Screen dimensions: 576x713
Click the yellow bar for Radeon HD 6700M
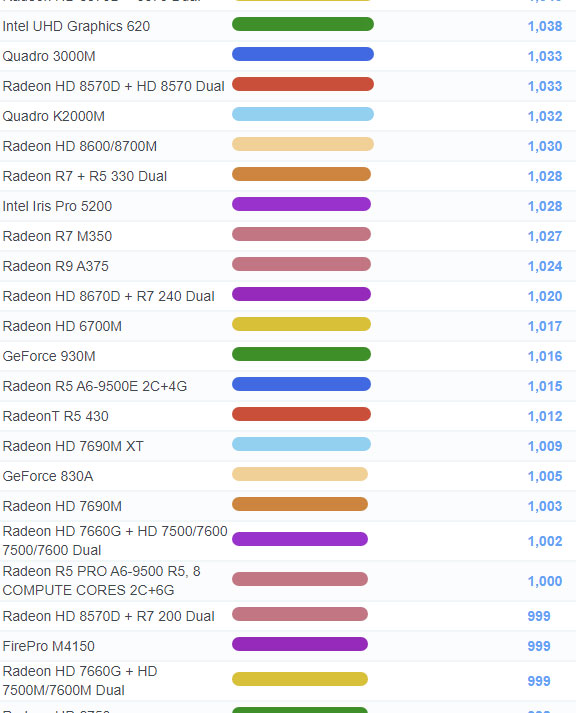(x=301, y=324)
